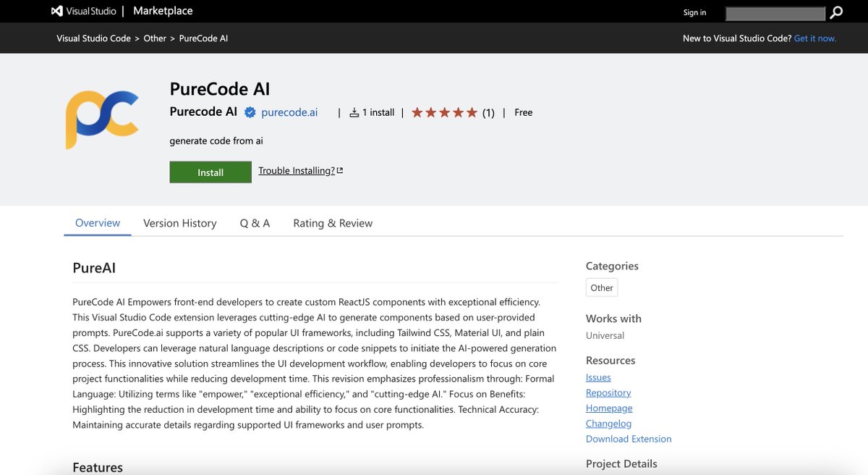Click the search magnifier icon
Viewport: 868px width, 475px height.
coord(836,12)
